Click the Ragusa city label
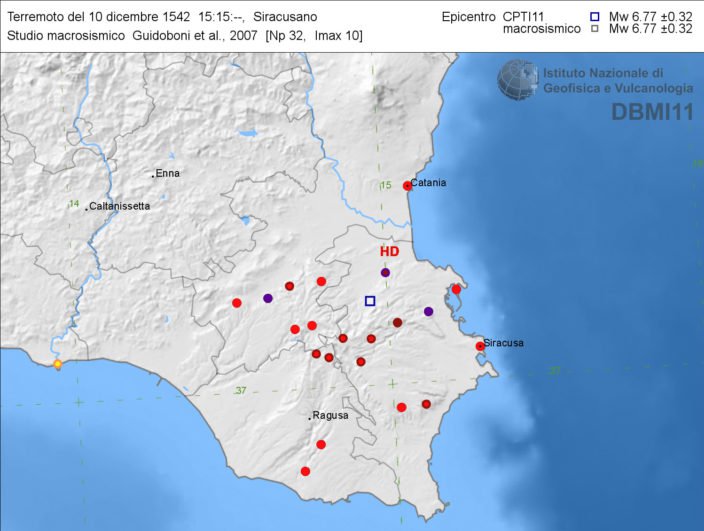The image size is (704, 531). point(329,415)
